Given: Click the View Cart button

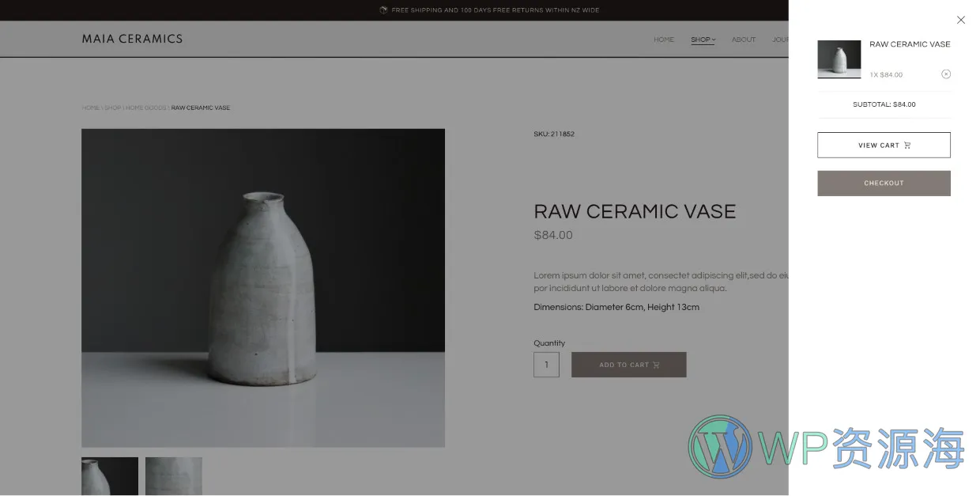Looking at the screenshot, I should click(884, 145).
